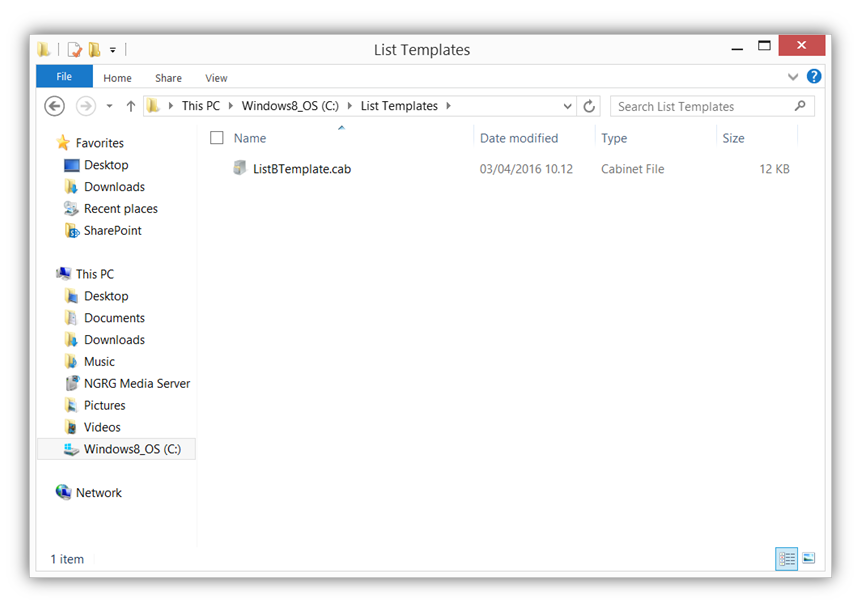Check the select-all checkbox above the file list
The width and height of the screenshot is (864, 612).
click(x=216, y=137)
